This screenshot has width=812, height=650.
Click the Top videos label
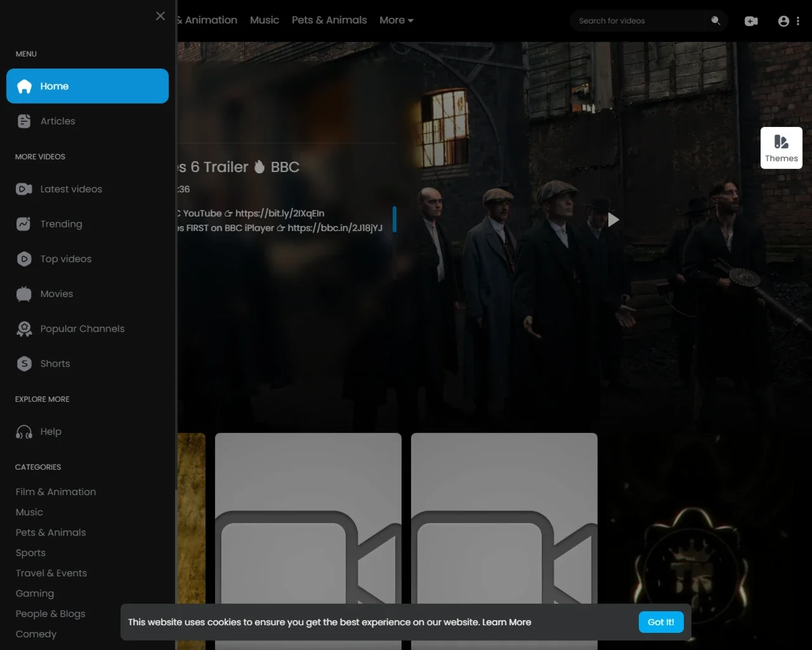coord(66,259)
